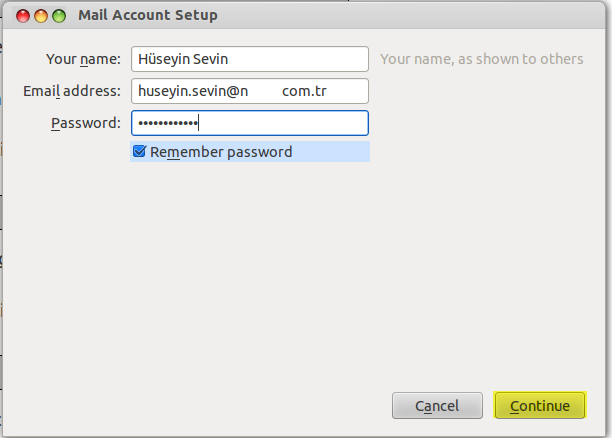
Task: Click the highlighted Continue button
Action: 540,405
